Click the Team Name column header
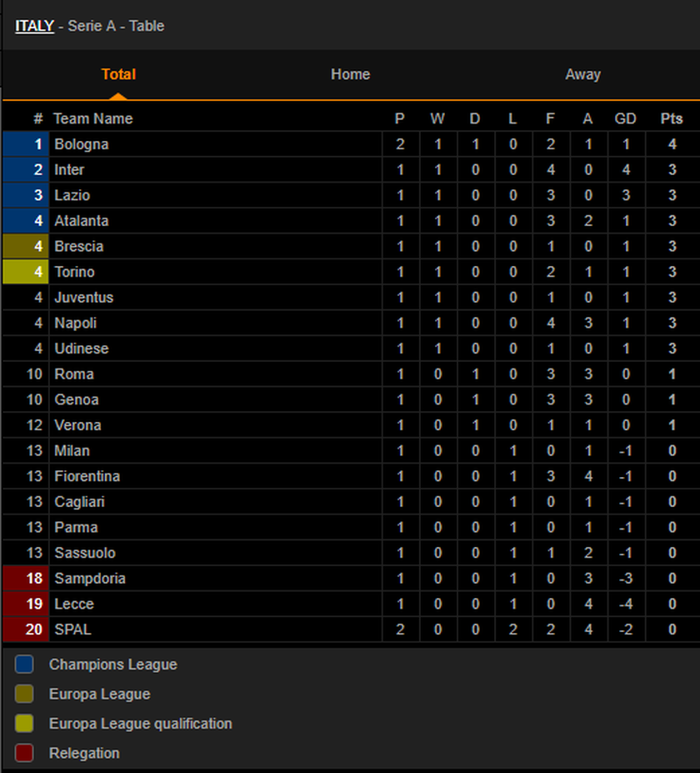This screenshot has width=700, height=773. [x=93, y=118]
